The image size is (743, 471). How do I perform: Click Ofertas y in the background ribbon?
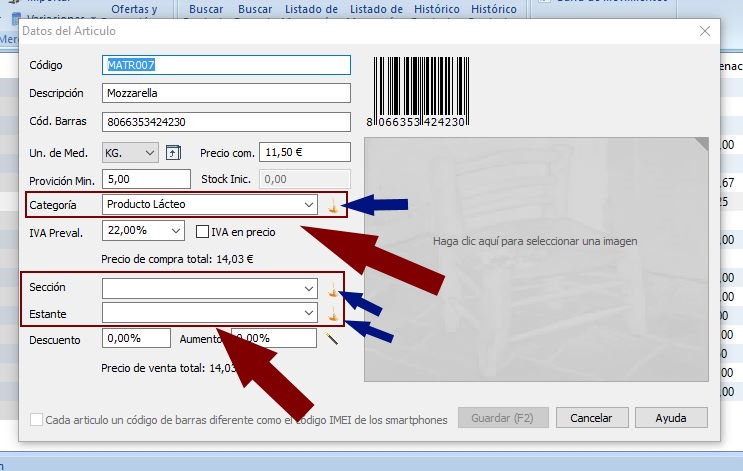click(x=134, y=9)
